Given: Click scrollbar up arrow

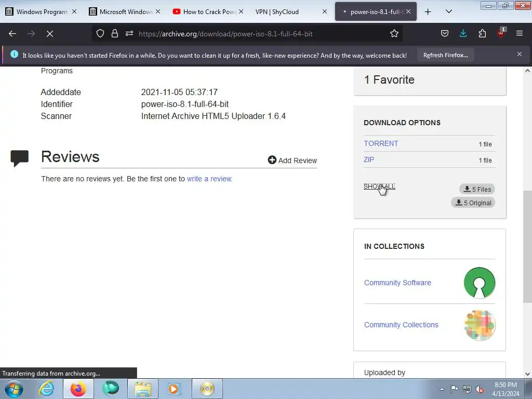Looking at the screenshot, I should pos(527,71).
